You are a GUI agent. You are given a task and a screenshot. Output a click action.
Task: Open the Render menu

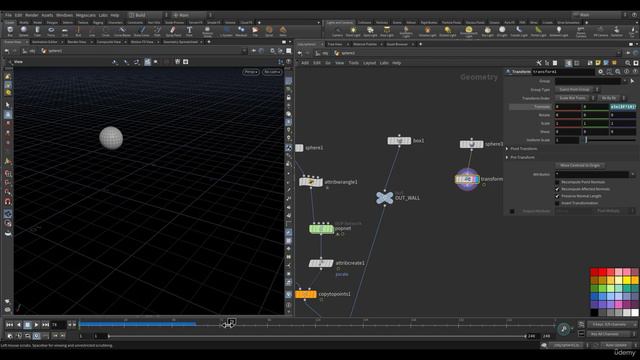[31, 15]
